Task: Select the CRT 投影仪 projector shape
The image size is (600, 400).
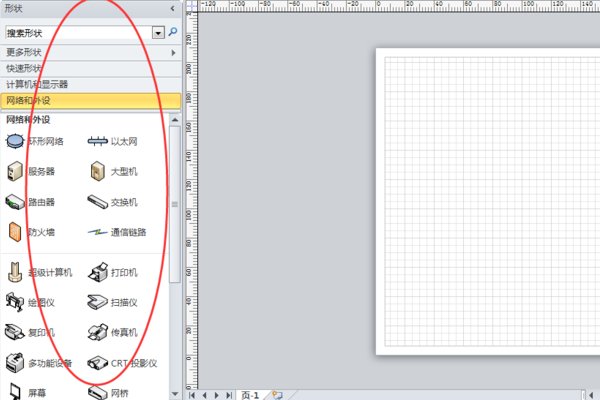Action: click(x=122, y=363)
